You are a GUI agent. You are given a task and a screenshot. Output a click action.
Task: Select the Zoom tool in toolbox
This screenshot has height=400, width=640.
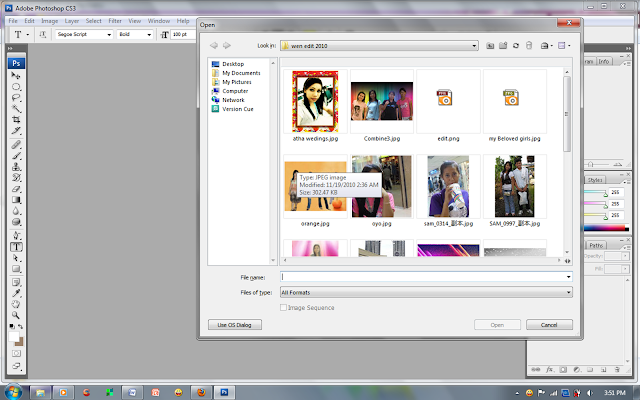(x=16, y=316)
